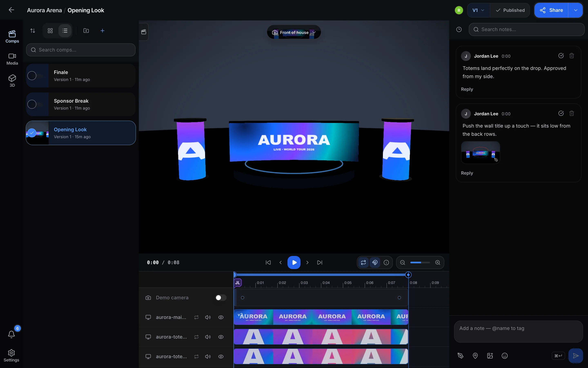The width and height of the screenshot is (588, 368).
Task: Open the Comps tab in sidebar
Action: tap(12, 37)
